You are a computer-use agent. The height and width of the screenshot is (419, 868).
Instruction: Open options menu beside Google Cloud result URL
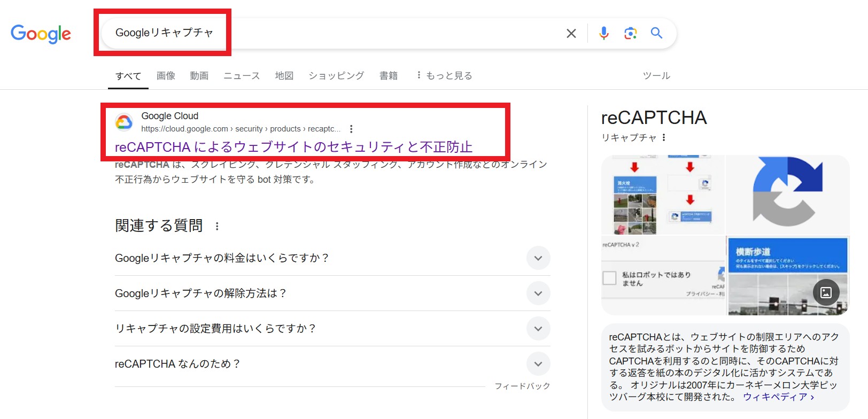[351, 129]
